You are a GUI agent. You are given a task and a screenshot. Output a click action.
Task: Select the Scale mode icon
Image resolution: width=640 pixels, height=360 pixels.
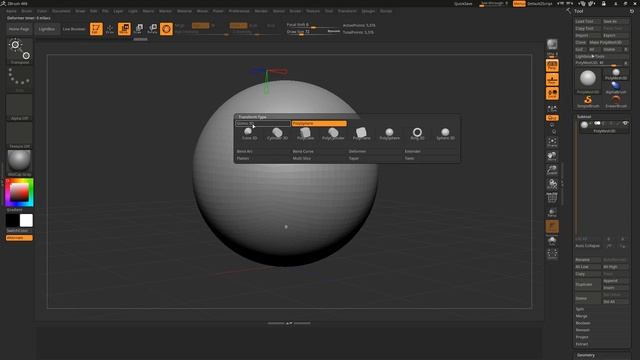click(138, 29)
